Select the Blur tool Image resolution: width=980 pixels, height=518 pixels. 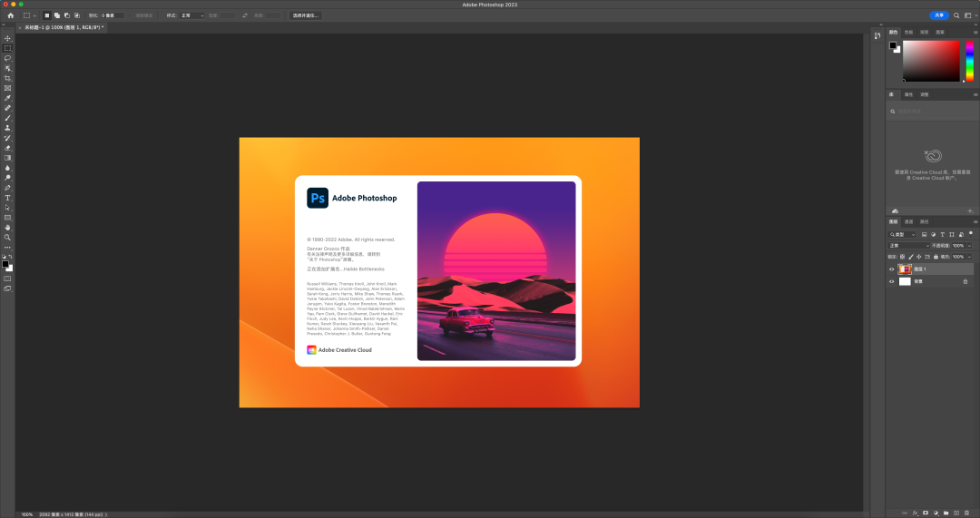coord(7,168)
